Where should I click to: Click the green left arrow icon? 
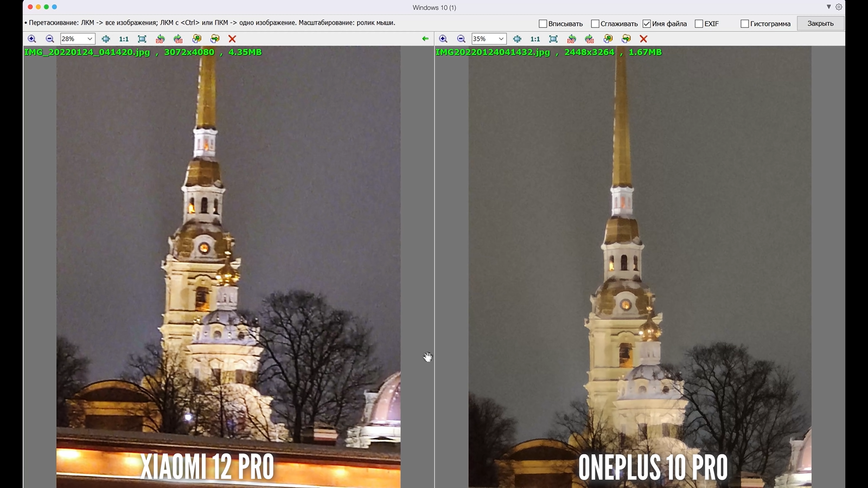pyautogui.click(x=425, y=39)
